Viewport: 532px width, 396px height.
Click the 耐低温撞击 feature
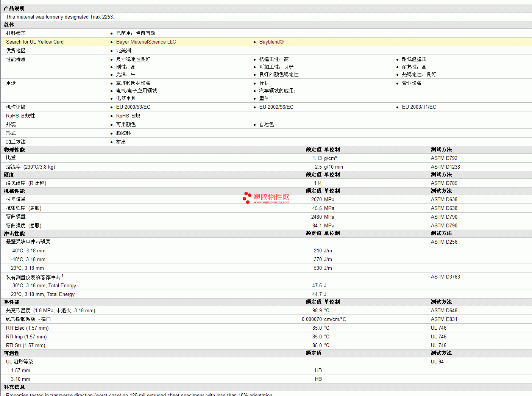(414, 59)
